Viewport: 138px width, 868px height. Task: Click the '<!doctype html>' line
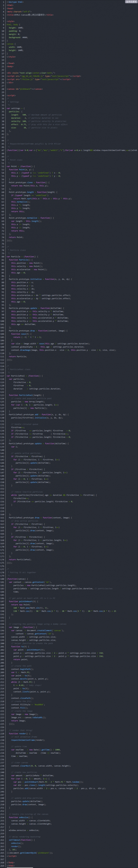(15, 2)
